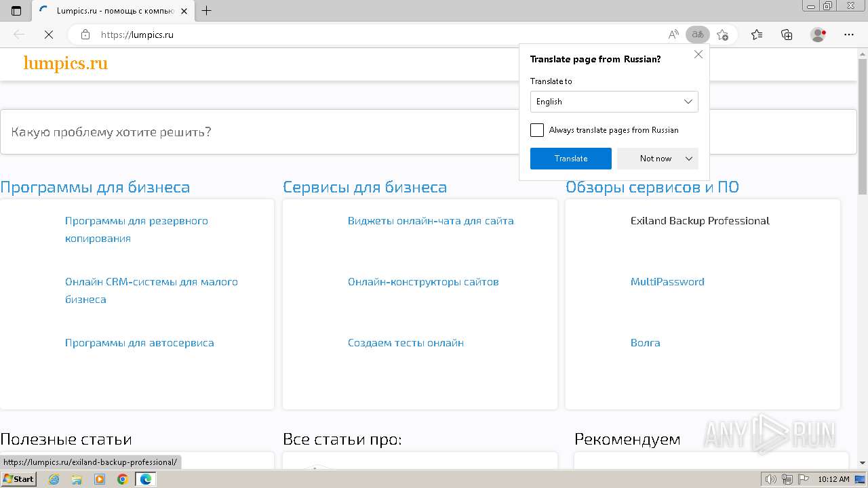Image resolution: width=868 pixels, height=488 pixels.
Task: Click the 10:12 AM taskbar clock
Action: click(833, 479)
